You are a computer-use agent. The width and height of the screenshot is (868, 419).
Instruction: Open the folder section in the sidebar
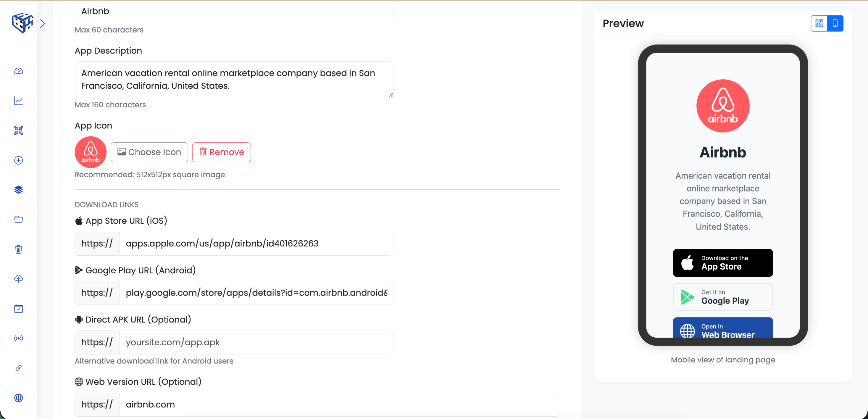tap(19, 220)
